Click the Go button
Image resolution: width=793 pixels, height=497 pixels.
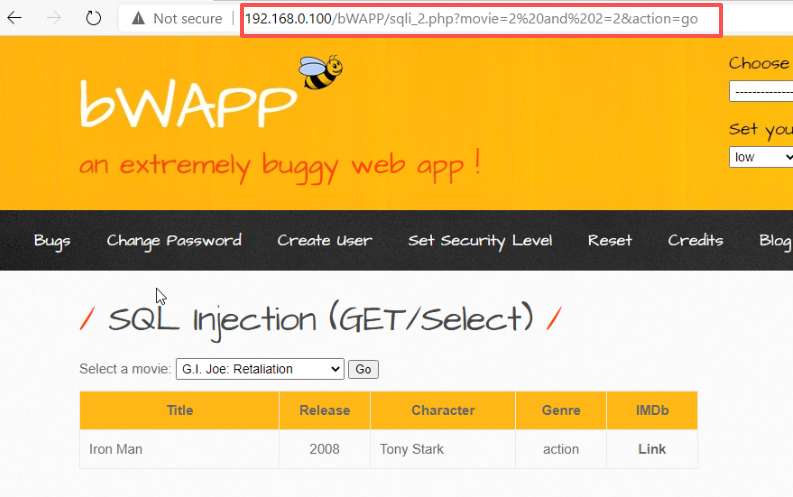(363, 370)
